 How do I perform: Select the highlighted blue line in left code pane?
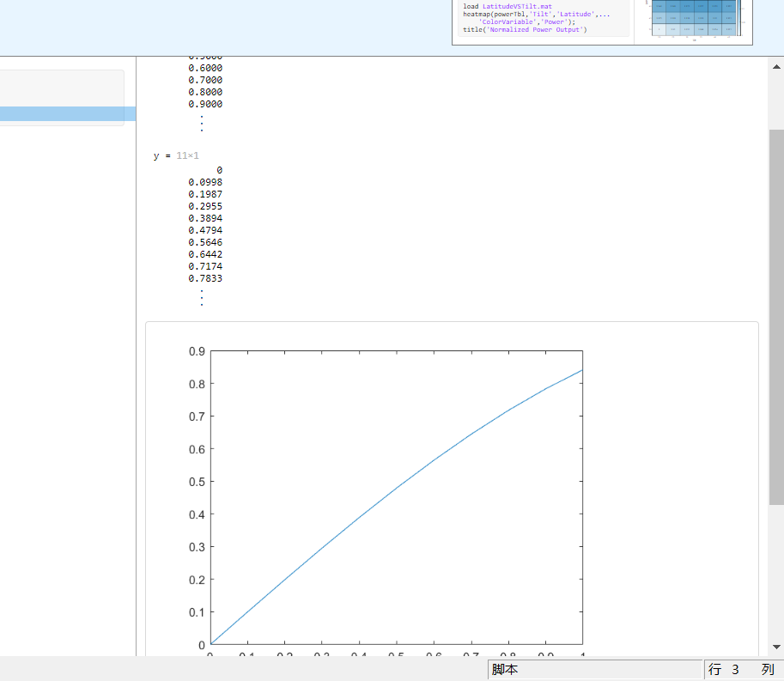pos(68,113)
